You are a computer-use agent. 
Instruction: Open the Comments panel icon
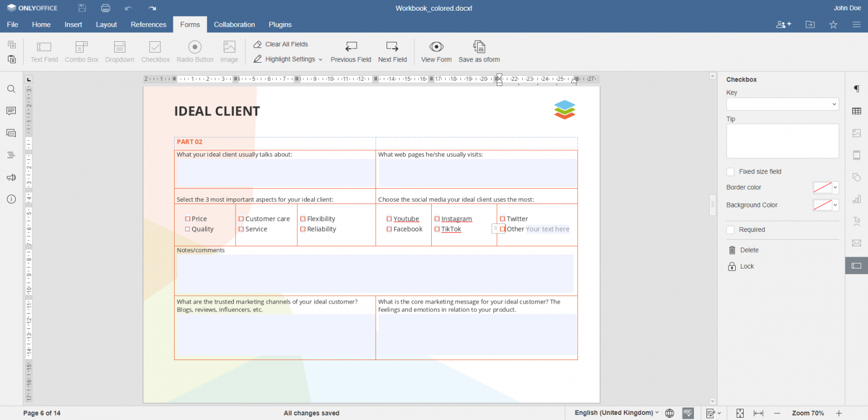pos(11,111)
